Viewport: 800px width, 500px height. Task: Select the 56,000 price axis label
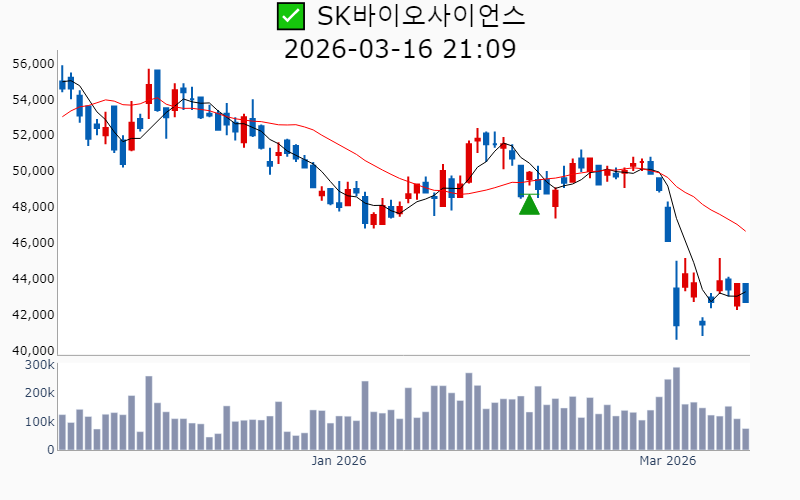[x=32, y=64]
